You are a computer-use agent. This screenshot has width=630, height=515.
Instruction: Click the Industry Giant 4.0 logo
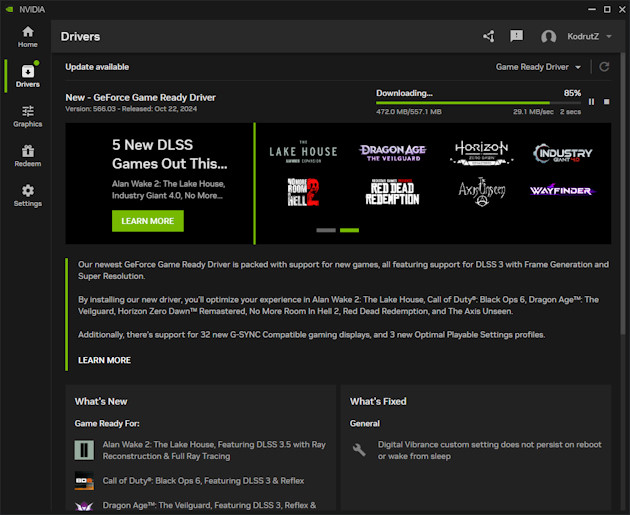pos(562,153)
